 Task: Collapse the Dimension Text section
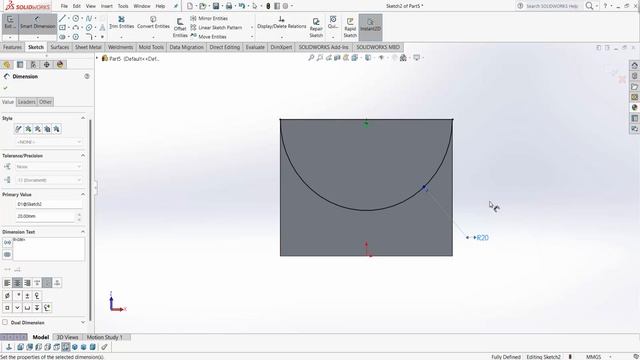83,232
